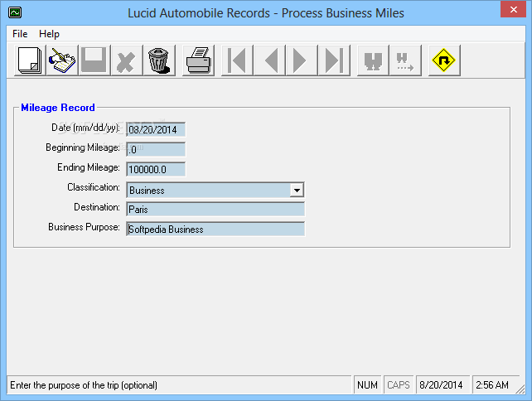
Task: Open the Help menu
Action: [x=49, y=34]
